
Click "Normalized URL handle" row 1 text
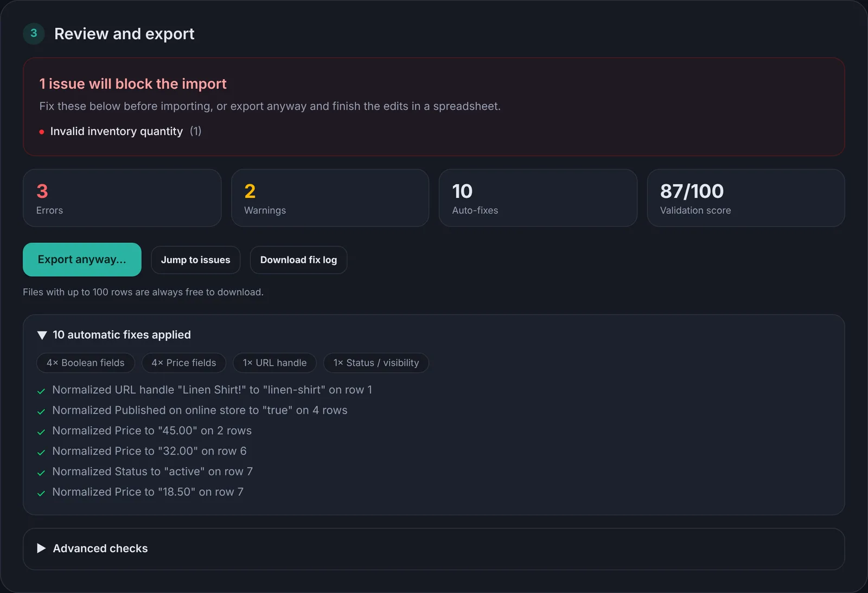[x=212, y=390]
